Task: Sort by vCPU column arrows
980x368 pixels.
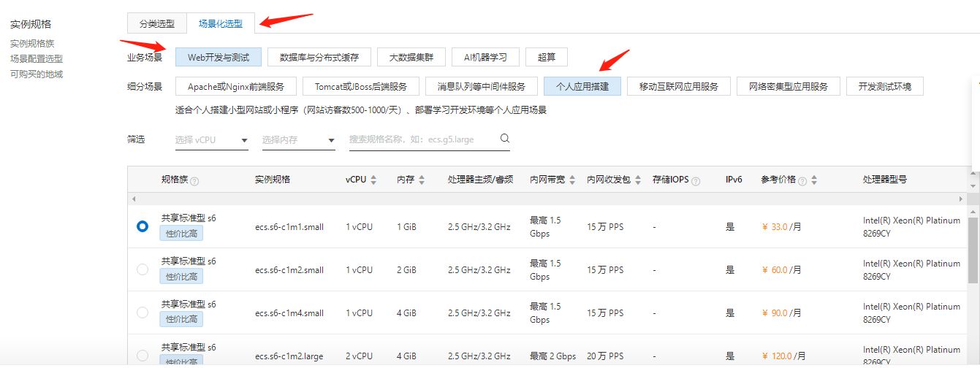Action: pos(373,180)
